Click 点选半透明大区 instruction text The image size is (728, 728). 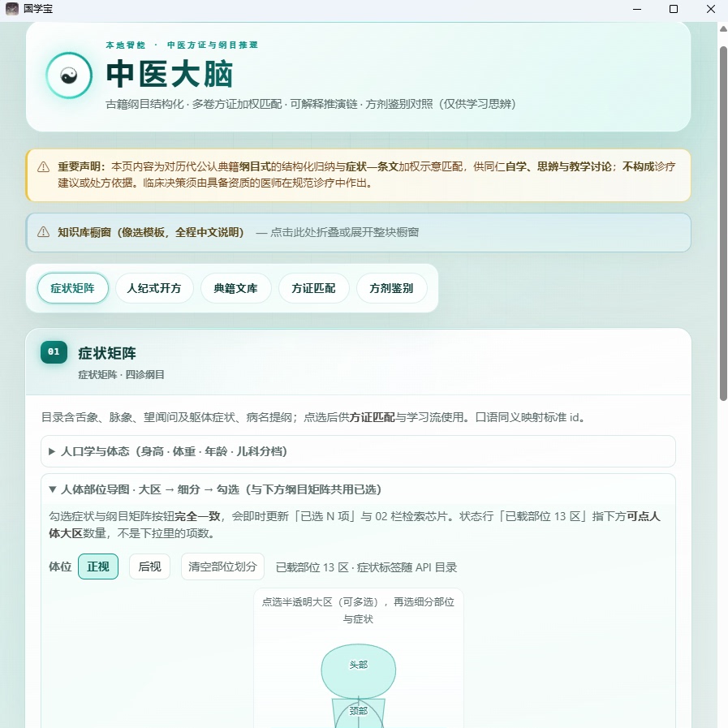358,610
